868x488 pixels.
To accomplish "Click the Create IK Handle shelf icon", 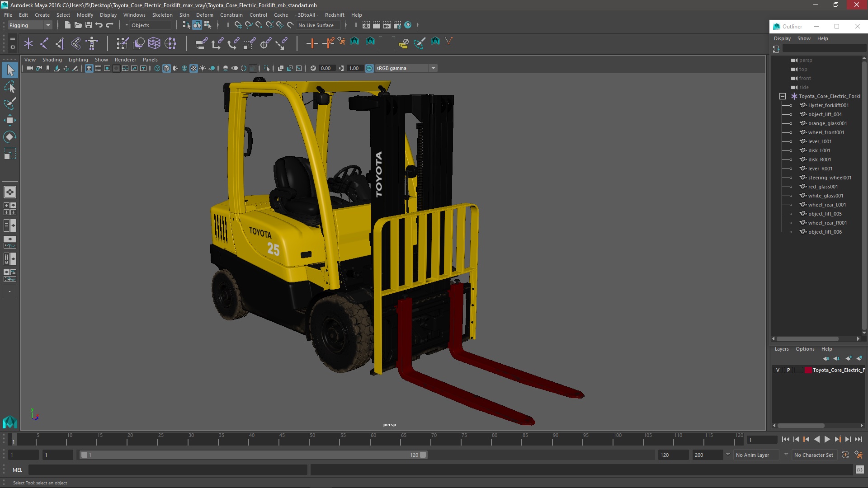I will tap(60, 43).
